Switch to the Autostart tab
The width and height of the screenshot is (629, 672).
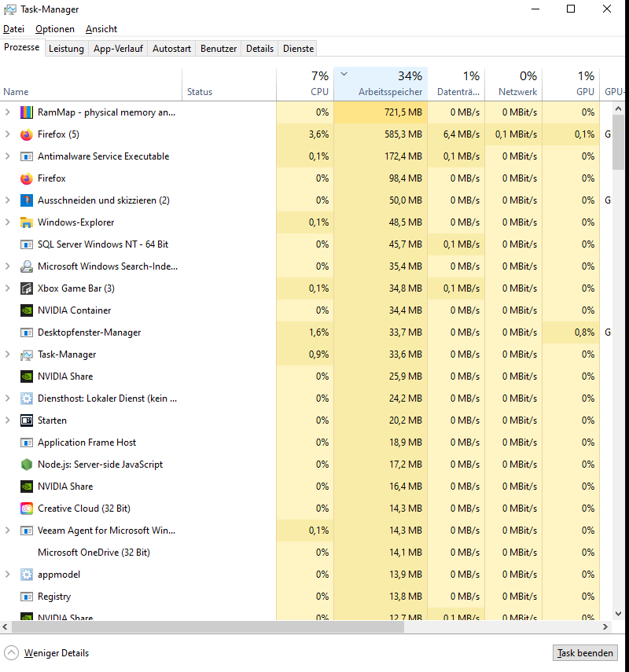(x=172, y=49)
